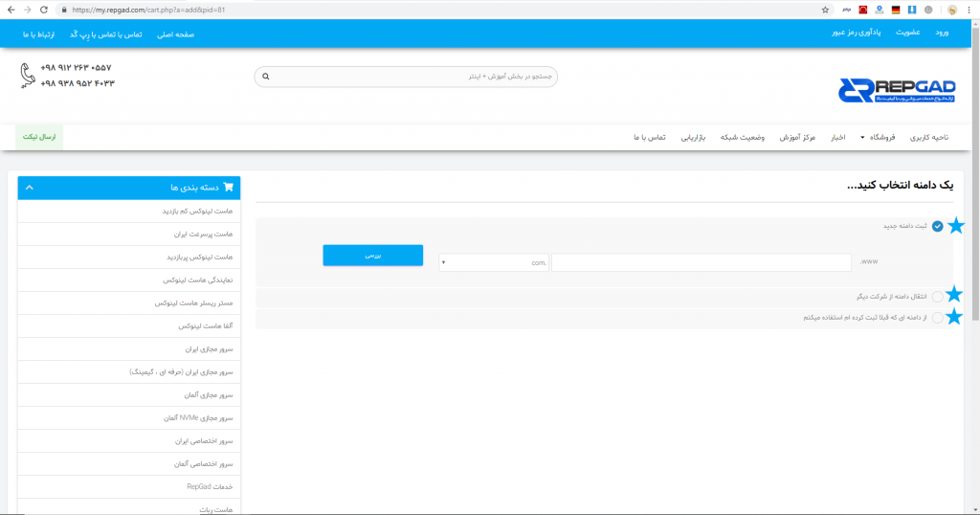Screen dimensions: 980x515
Task: Click the profile avatar in the Chrome toolbar
Action: click(952, 10)
